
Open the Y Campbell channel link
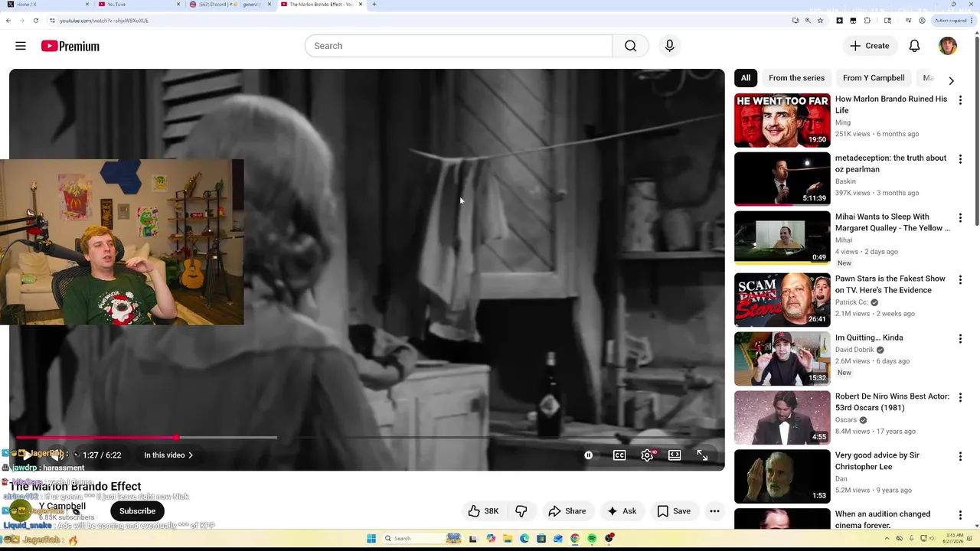pyautogui.click(x=62, y=506)
